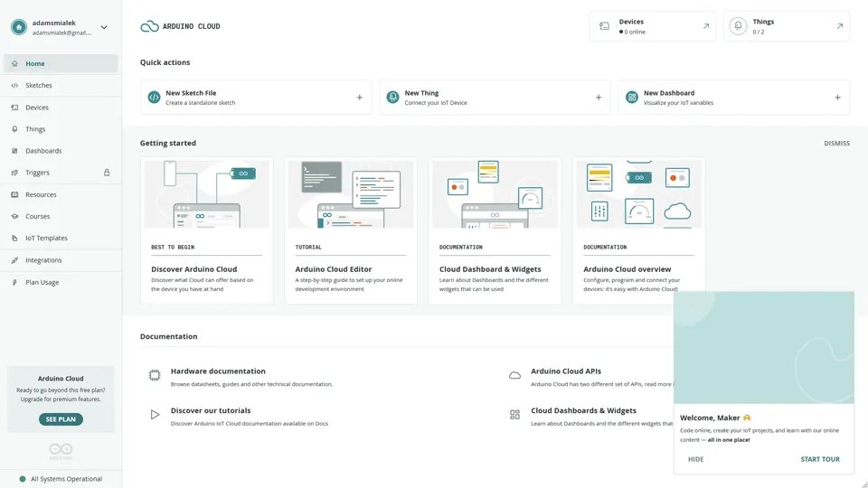Click the Triggers icon in the sidebar
Screen dimensions: 868x488
tap(14, 173)
